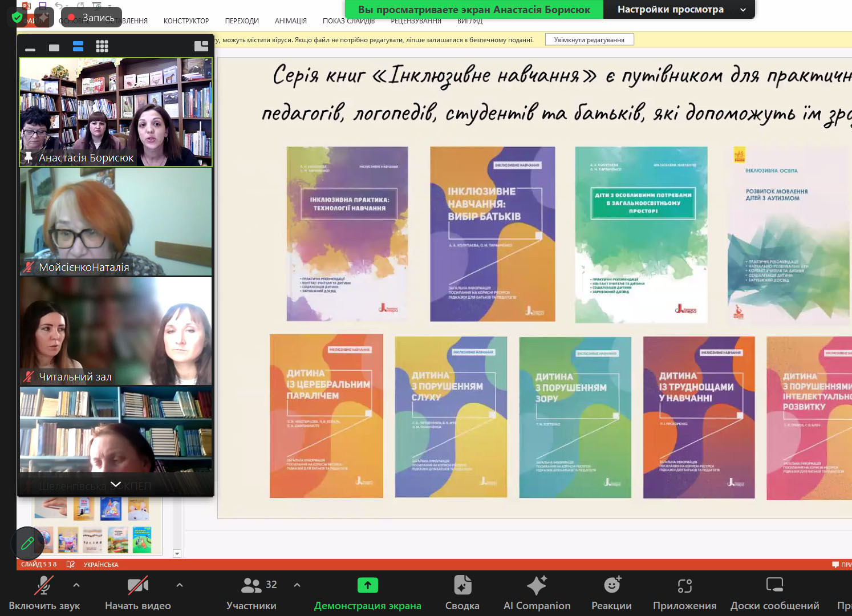This screenshot has width=852, height=616.
Task: Click the book cover Дитина із труднощами у навчанні
Action: [x=699, y=418]
